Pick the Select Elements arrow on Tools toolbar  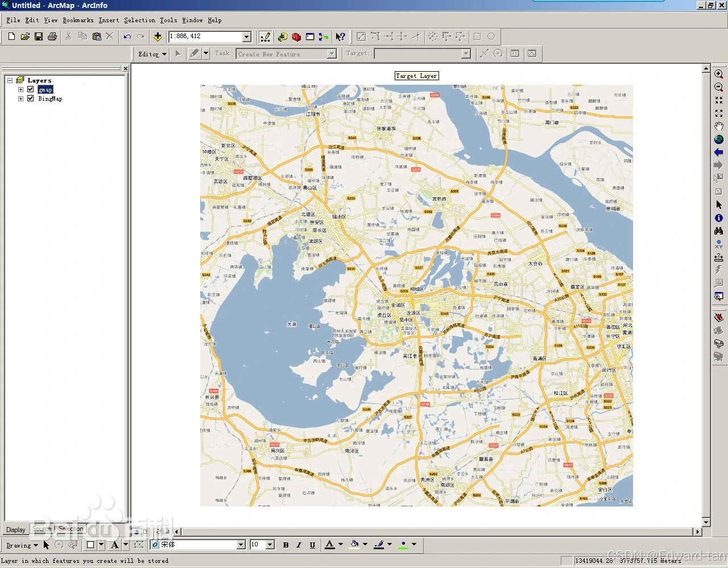pyautogui.click(x=719, y=205)
